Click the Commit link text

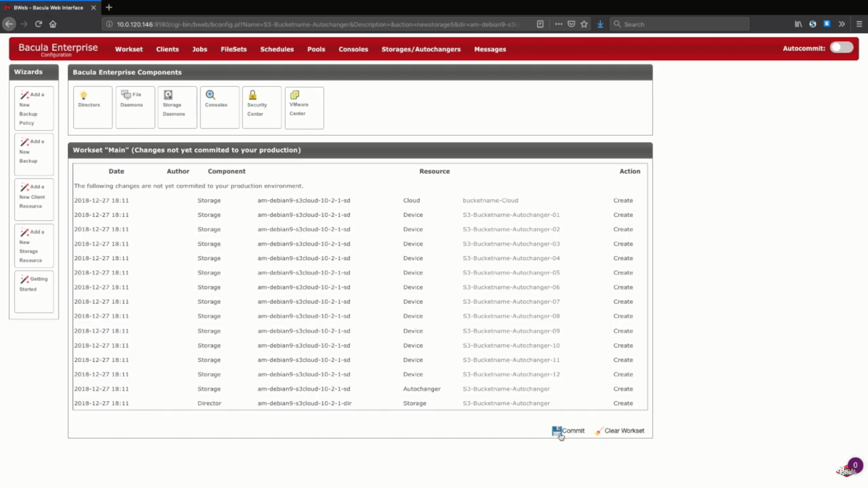click(573, 431)
